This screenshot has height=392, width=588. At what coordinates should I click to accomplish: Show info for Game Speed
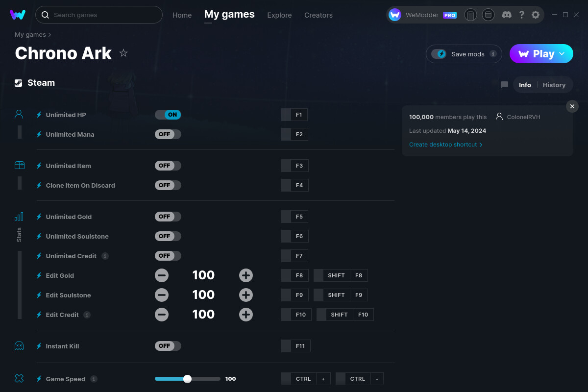94,379
